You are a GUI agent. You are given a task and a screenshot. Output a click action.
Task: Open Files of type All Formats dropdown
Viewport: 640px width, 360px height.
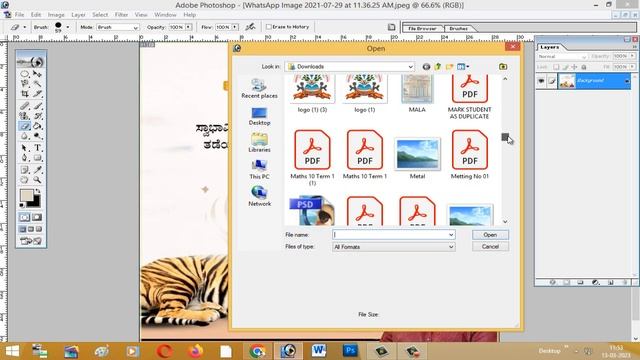click(x=451, y=247)
